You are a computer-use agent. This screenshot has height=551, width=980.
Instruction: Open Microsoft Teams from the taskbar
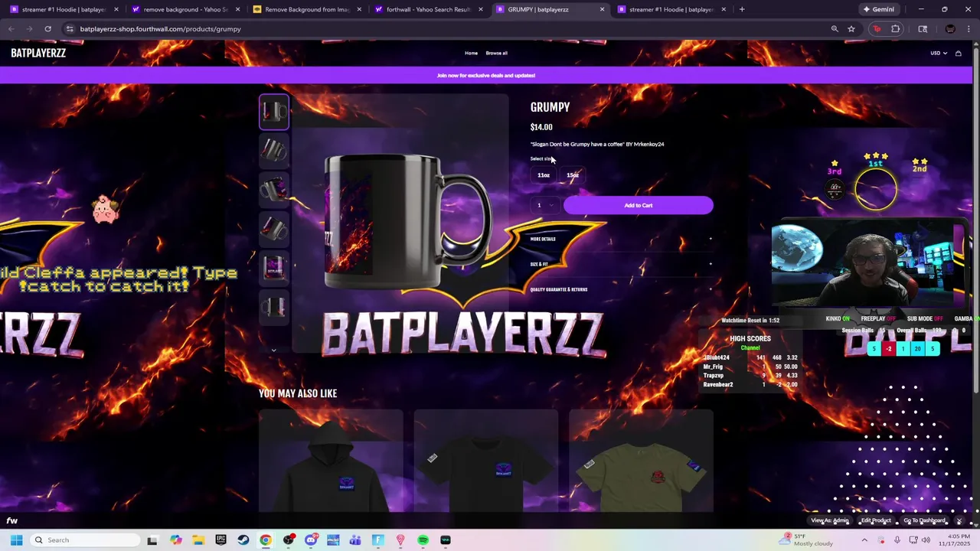pos(355,540)
